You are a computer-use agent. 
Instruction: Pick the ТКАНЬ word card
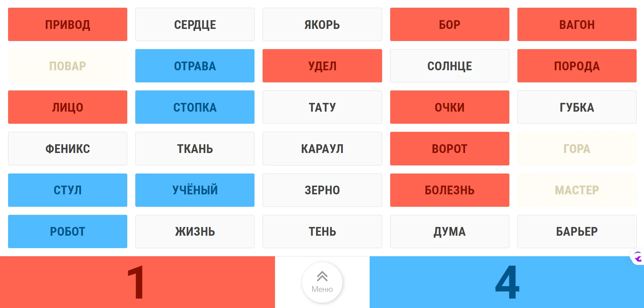point(195,149)
